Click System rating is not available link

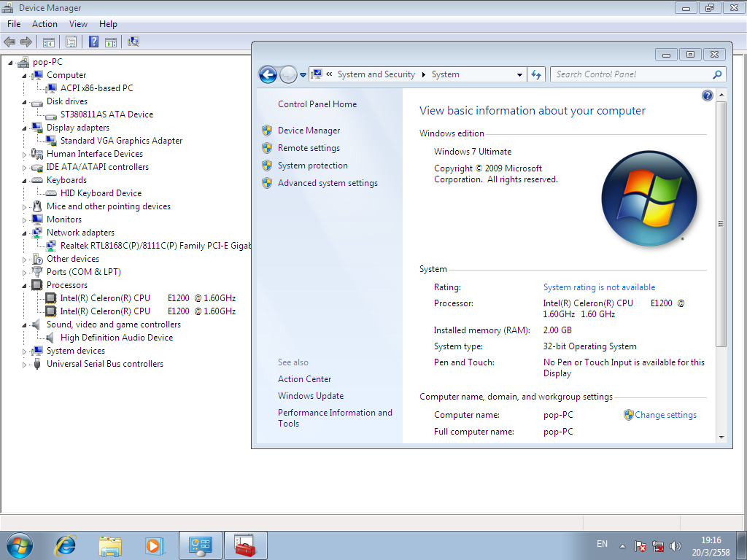tap(600, 287)
